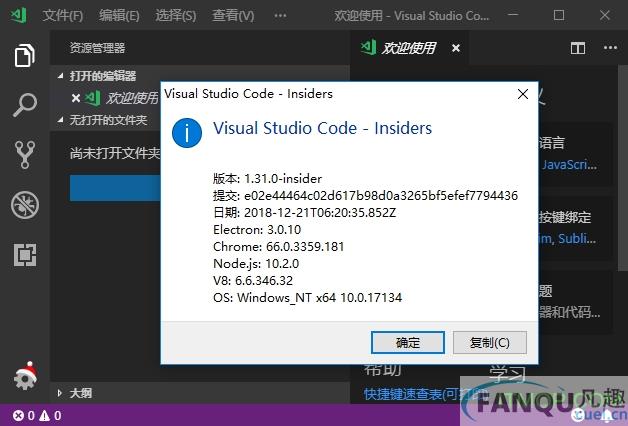
Task: Open the Search view in activity bar
Action: 25,105
